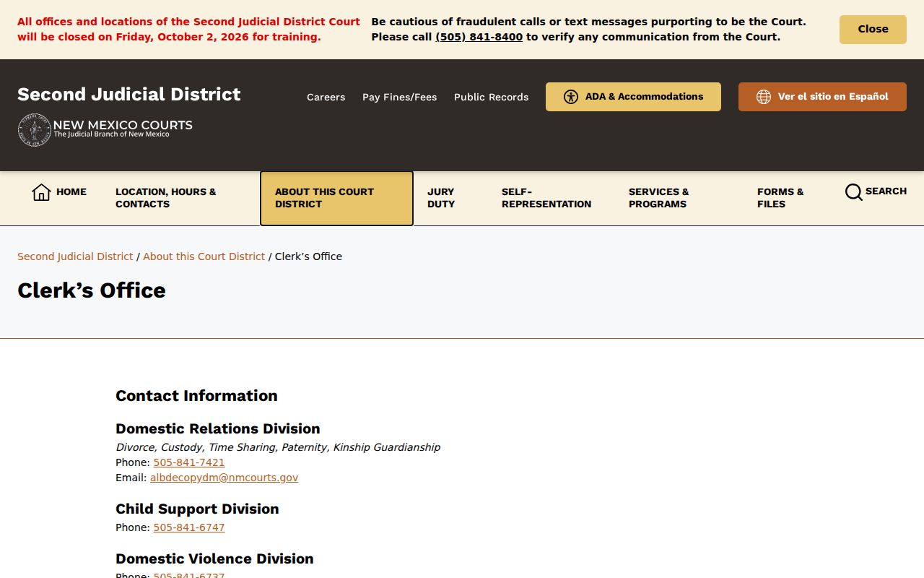Open Public Records link
The height and width of the screenshot is (578, 924).
(x=491, y=97)
